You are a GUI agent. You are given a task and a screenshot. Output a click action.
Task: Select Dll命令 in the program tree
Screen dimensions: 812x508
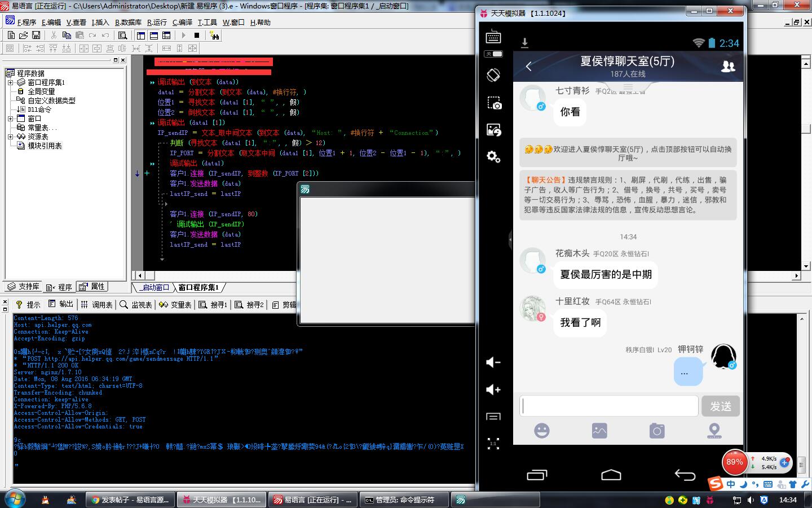[x=39, y=110]
